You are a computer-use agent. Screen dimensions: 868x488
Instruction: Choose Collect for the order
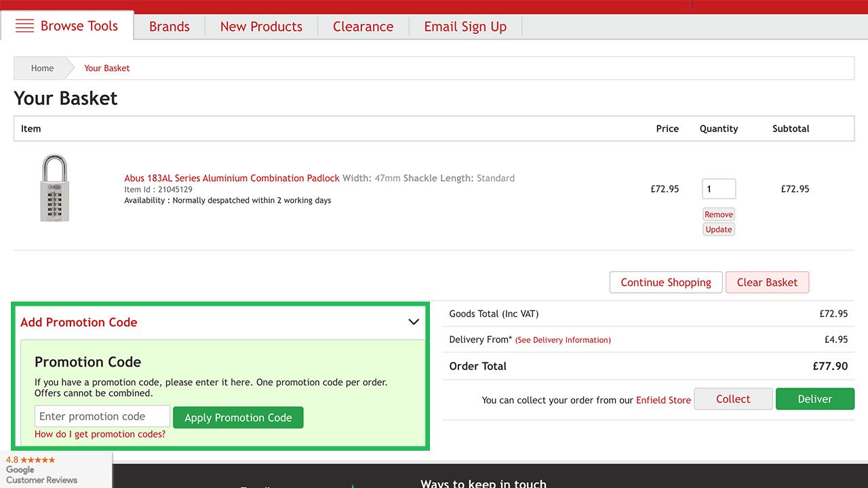pyautogui.click(x=733, y=399)
